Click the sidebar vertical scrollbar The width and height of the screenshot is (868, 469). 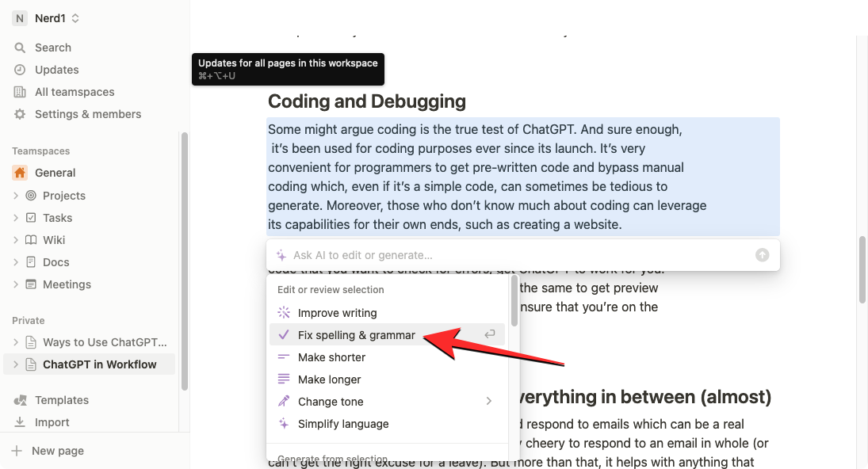pyautogui.click(x=185, y=261)
